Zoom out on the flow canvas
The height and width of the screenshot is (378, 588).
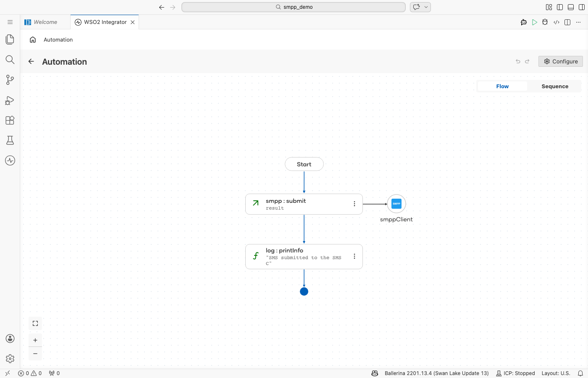tap(35, 354)
